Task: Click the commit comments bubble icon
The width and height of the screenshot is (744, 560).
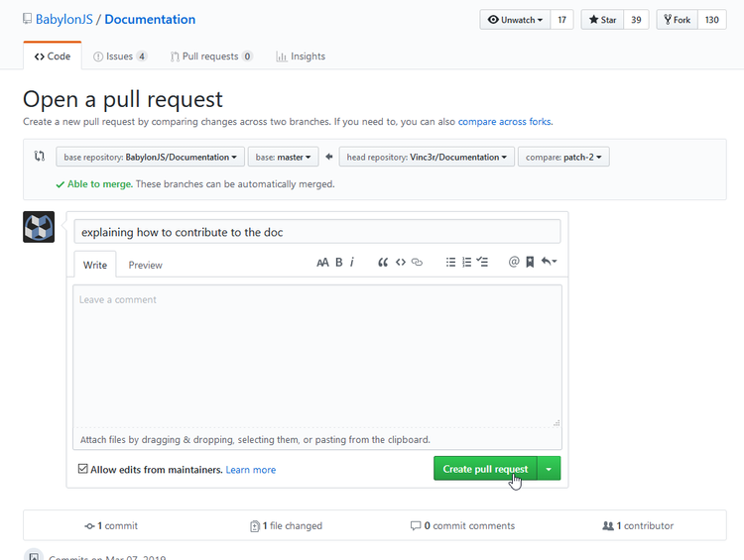Action: point(416,526)
